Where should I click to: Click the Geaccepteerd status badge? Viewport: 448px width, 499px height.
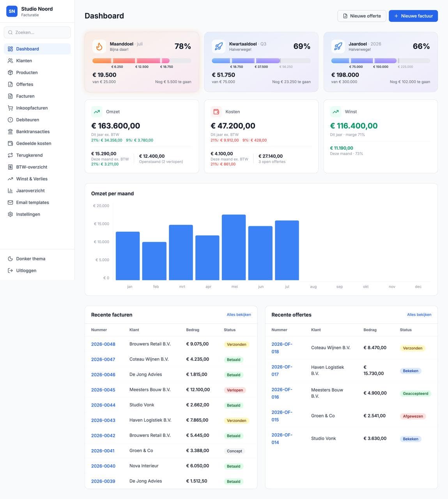click(x=416, y=394)
